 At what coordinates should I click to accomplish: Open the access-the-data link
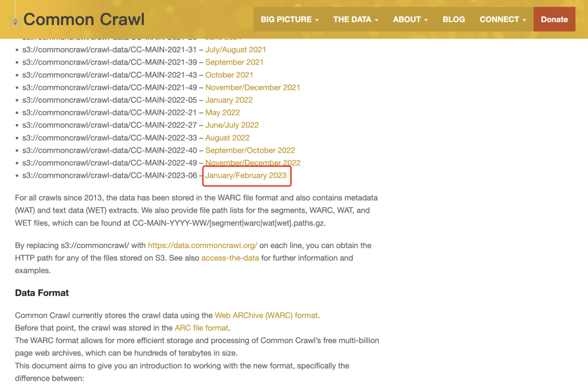230,258
